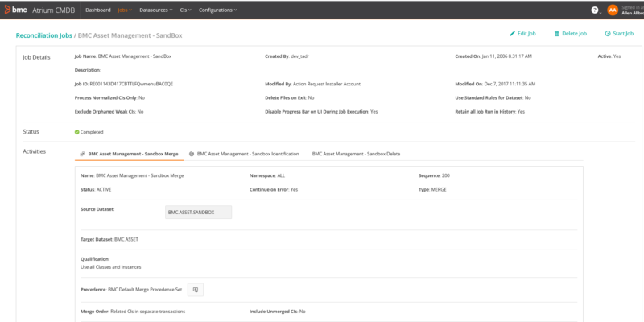Expand the Jobs dropdown menu

click(124, 10)
